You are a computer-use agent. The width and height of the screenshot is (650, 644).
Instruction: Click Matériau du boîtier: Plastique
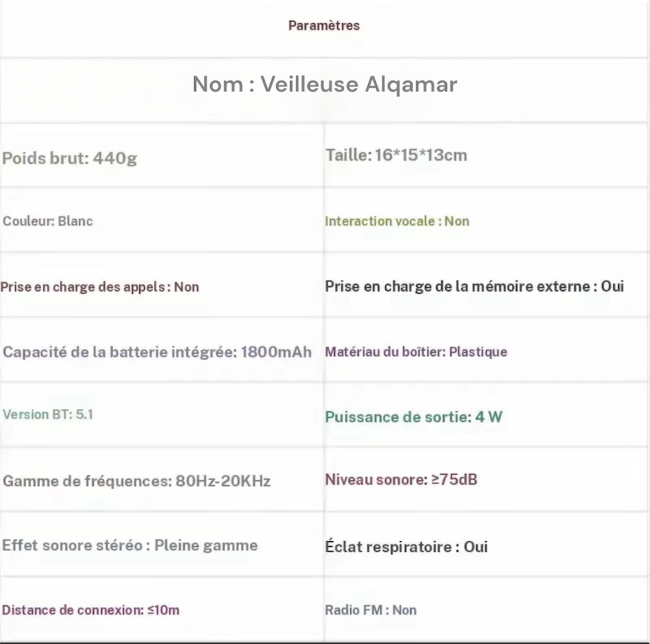pos(416,352)
